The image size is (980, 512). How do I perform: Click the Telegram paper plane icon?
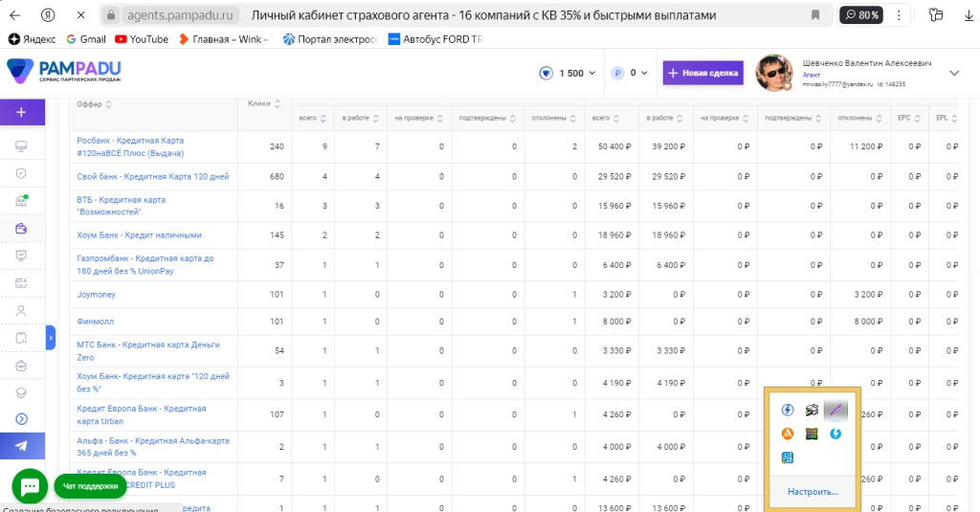(22, 446)
